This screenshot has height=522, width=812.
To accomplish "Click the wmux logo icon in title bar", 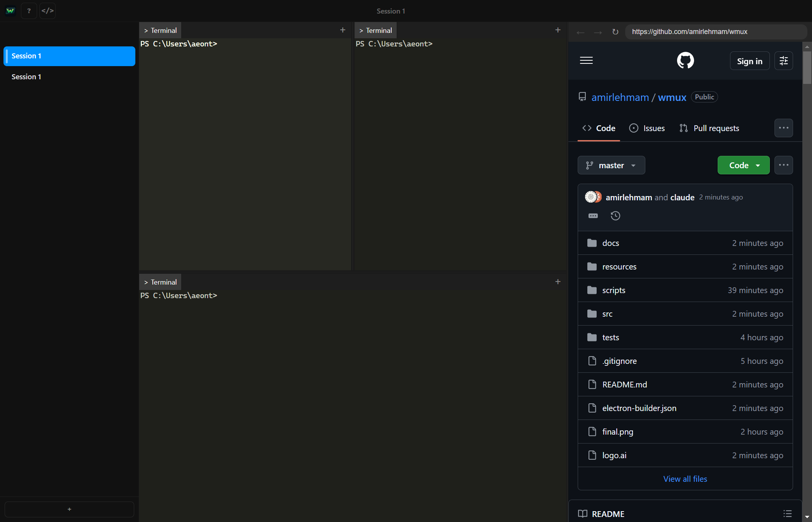I will pyautogui.click(x=10, y=11).
